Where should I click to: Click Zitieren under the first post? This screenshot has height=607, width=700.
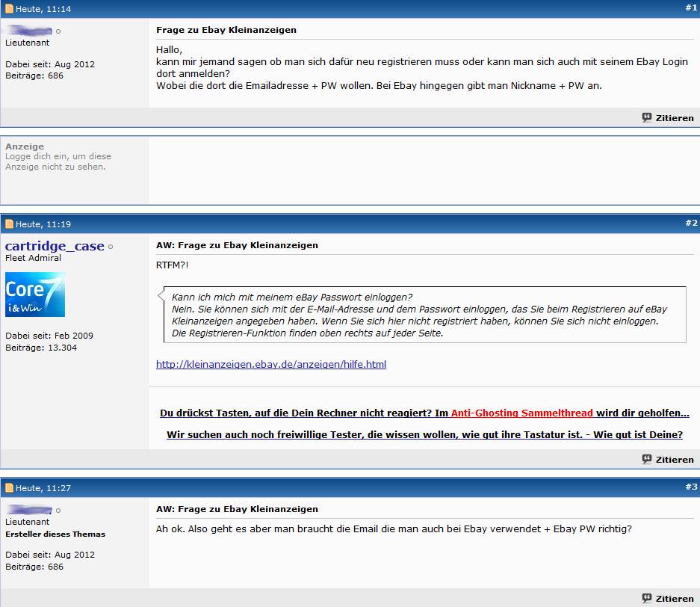point(668,118)
